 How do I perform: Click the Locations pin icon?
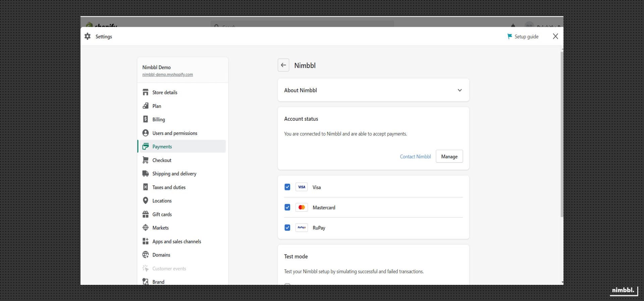pos(146,201)
